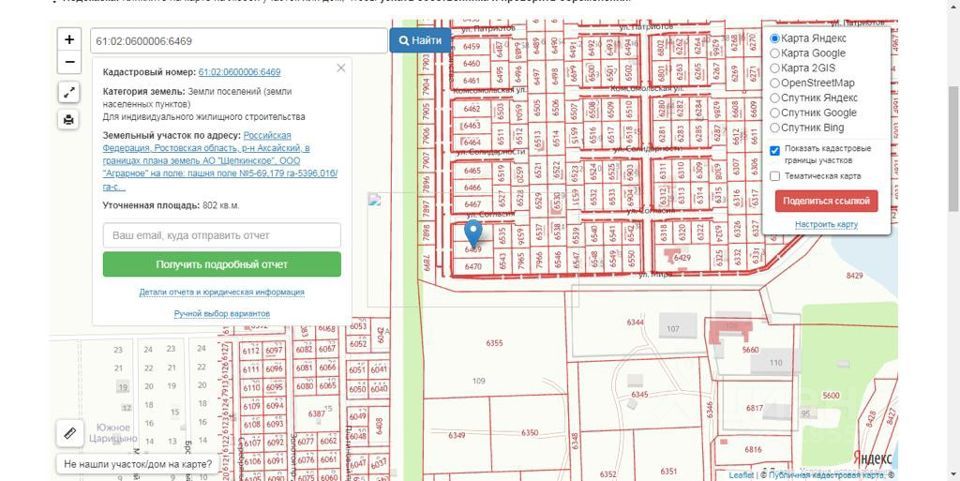Click parcel 5660 on the map

[750, 350]
